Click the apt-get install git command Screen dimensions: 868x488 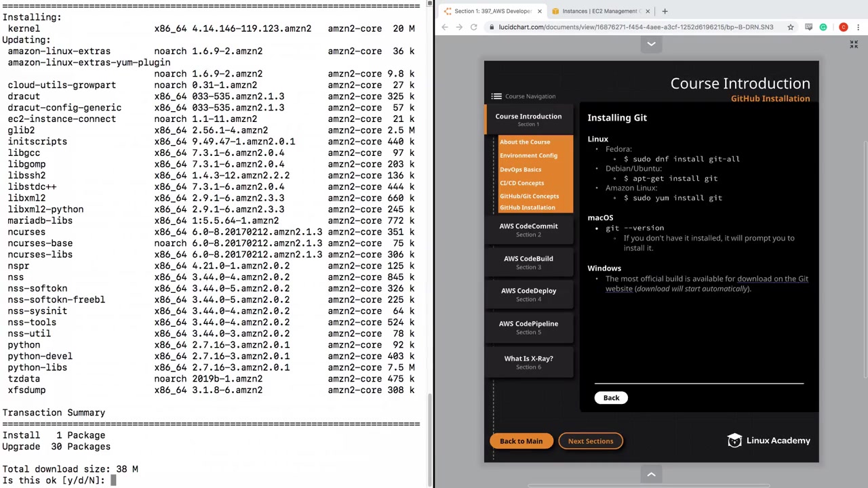[670, 178]
